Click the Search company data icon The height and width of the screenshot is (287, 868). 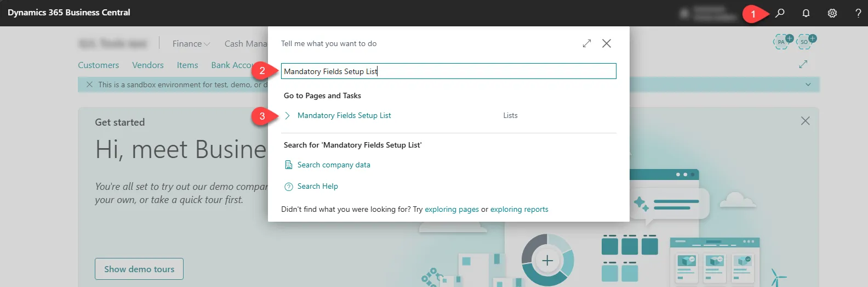(x=289, y=165)
